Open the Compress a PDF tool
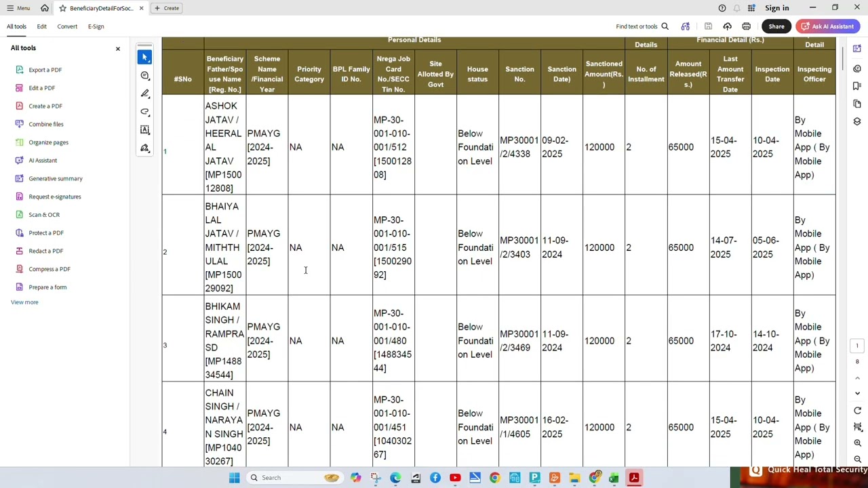Screen dimensions: 868x488 pyautogui.click(x=49, y=269)
